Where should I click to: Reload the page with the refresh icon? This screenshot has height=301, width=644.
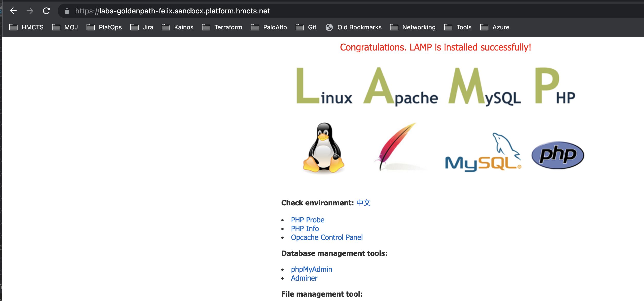click(46, 11)
